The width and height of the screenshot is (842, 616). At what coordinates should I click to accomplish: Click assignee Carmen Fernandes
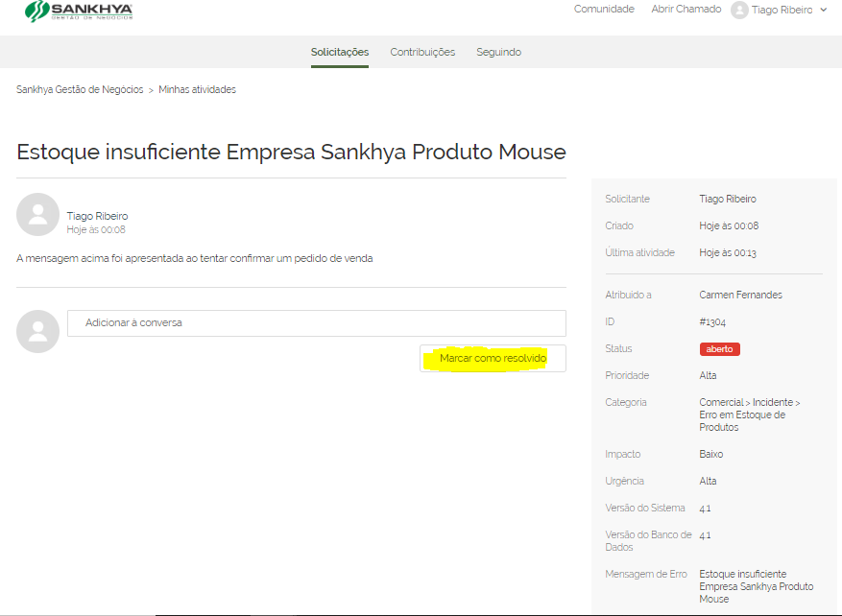coord(740,296)
